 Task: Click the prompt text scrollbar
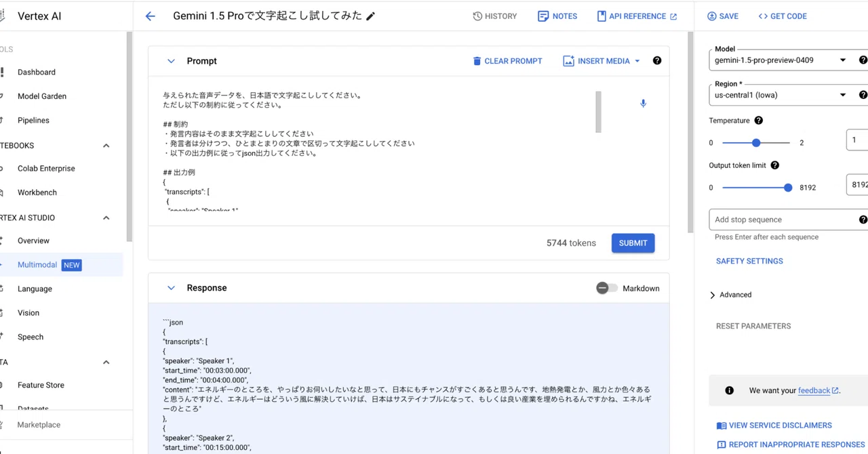[598, 112]
